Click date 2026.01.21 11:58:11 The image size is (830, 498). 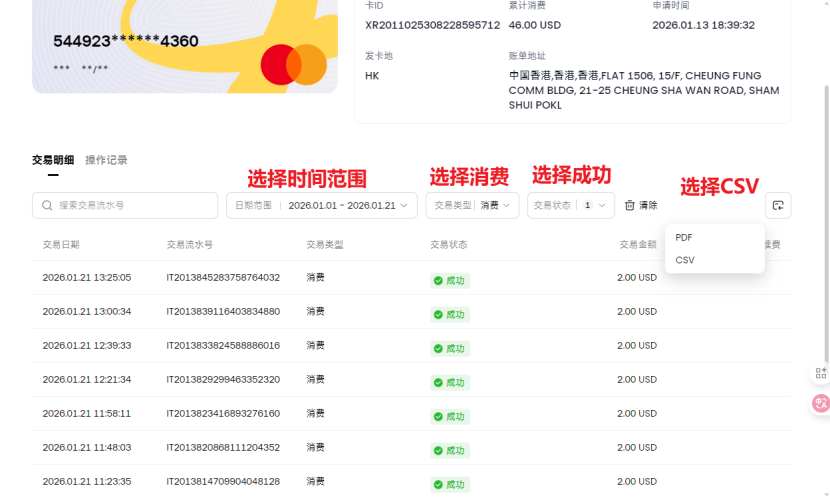pos(87,413)
